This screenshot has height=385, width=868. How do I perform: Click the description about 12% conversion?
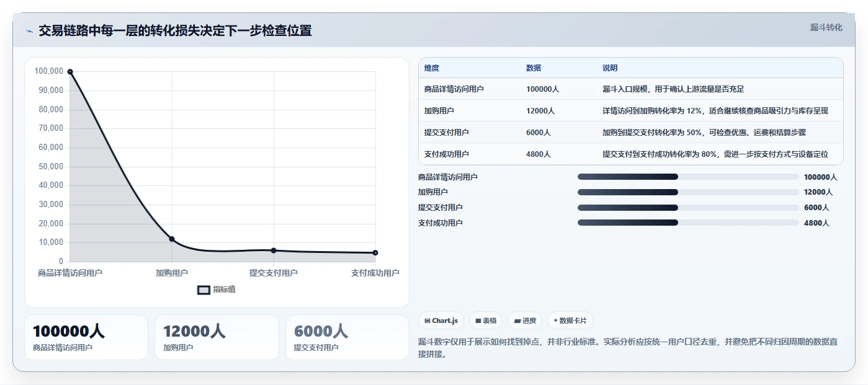(x=715, y=111)
